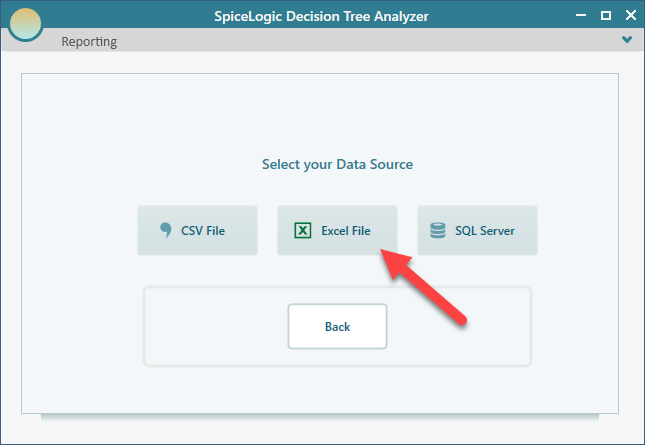The image size is (645, 445).
Task: Click the Back button
Action: [337, 327]
